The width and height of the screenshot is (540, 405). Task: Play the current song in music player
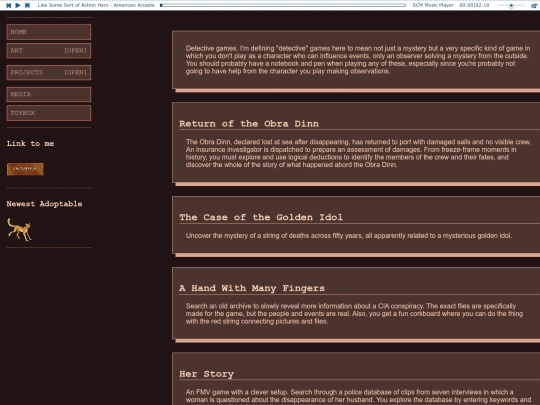coord(18,5)
